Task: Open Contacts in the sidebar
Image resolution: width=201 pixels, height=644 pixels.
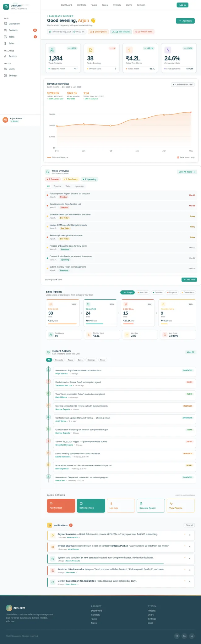Action: pos(20,30)
